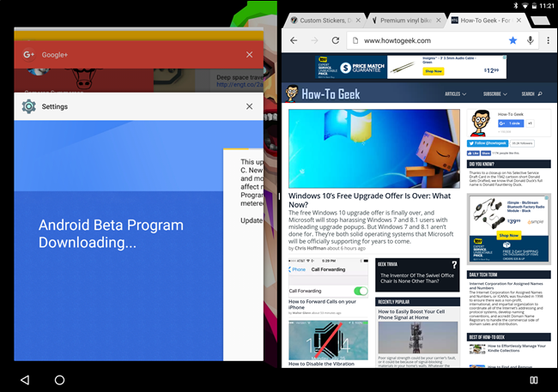Viewport: 558px width, 392px height.
Task: Open the Bluetooth status icon
Action: point(516,6)
